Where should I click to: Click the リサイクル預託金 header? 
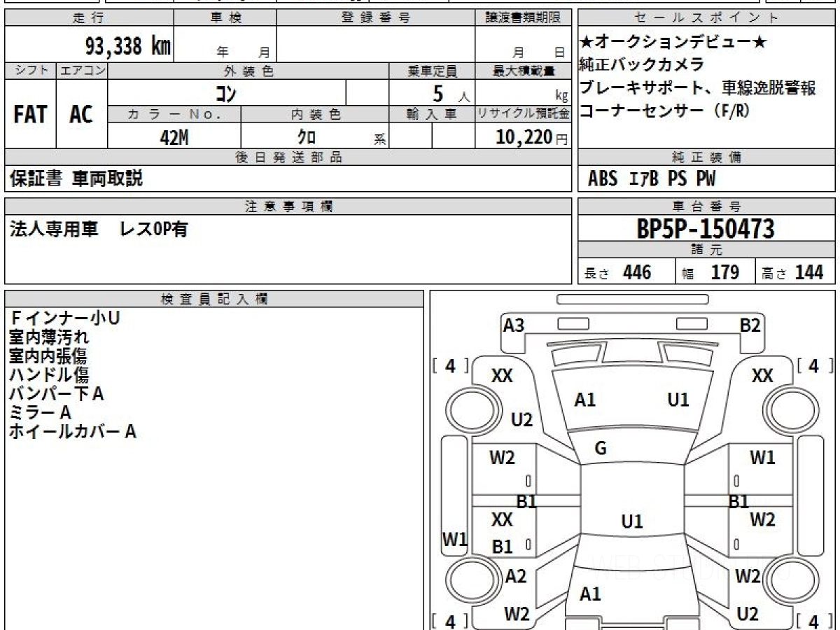tap(523, 114)
